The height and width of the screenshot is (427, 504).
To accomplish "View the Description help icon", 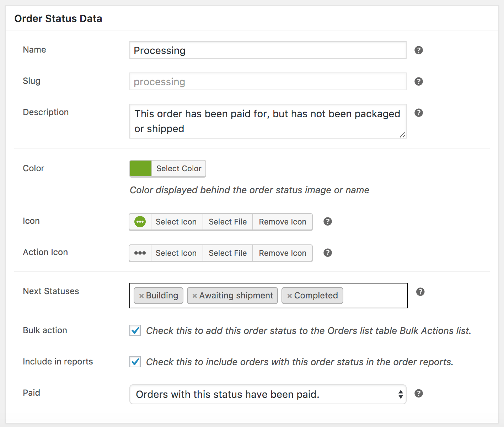I will pos(419,113).
